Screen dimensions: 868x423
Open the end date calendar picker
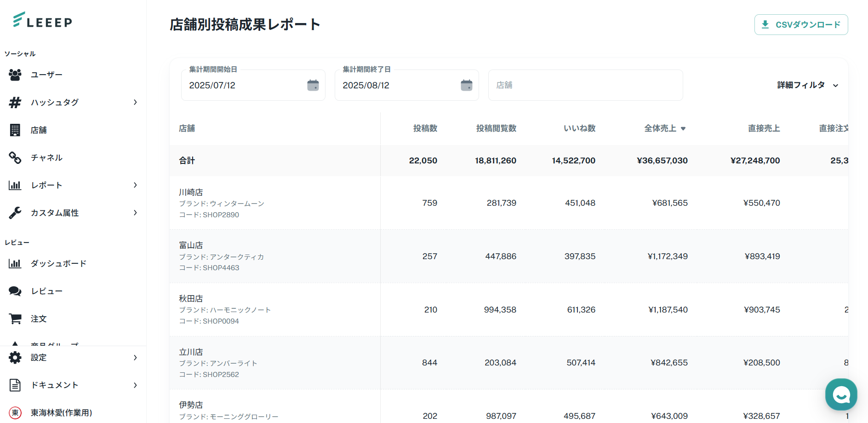pyautogui.click(x=467, y=85)
